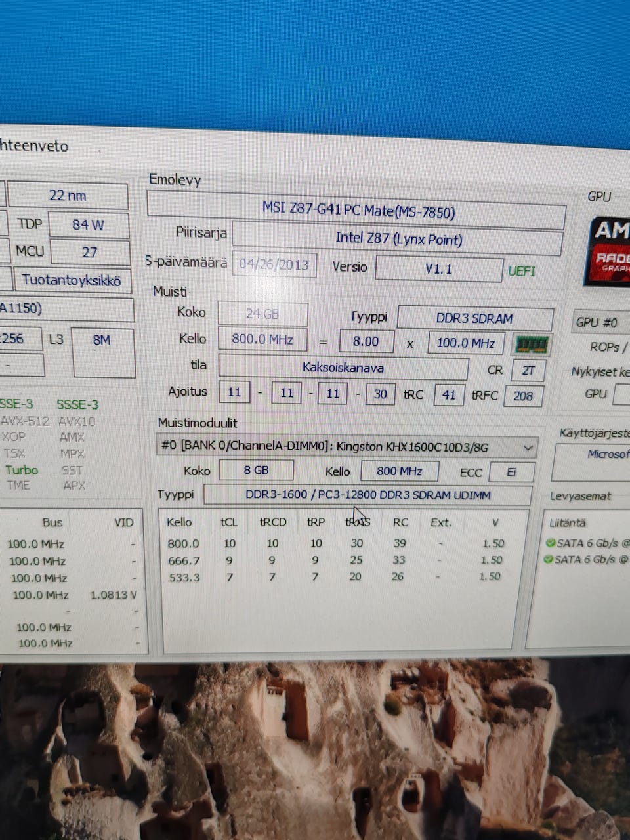Click the Kello column header in timings table

click(179, 522)
